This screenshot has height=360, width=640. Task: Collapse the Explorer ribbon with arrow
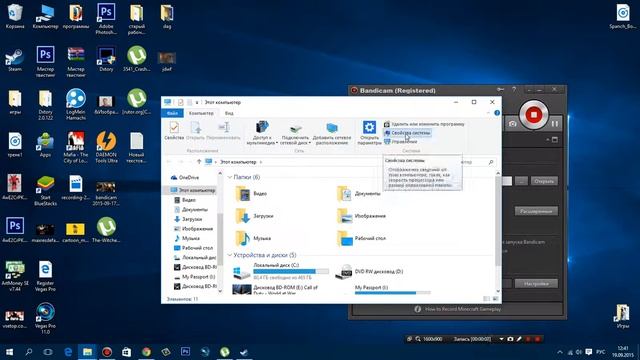[489, 113]
